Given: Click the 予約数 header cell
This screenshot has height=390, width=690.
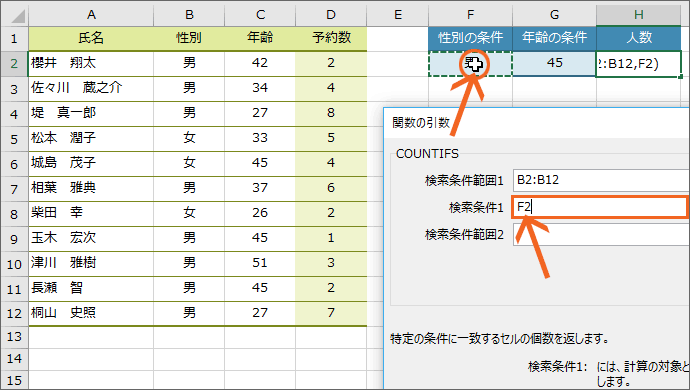Looking at the screenshot, I should (x=331, y=38).
